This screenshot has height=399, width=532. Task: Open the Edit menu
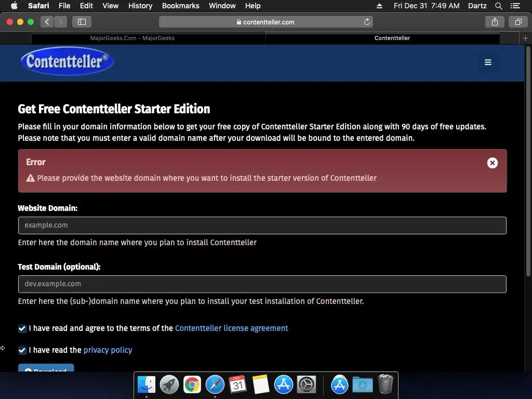[86, 5]
